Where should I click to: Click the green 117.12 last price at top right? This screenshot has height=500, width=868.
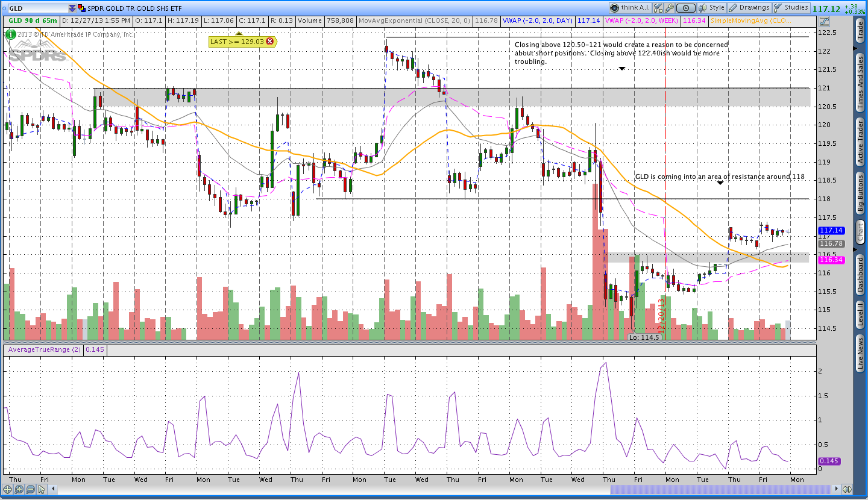point(826,9)
